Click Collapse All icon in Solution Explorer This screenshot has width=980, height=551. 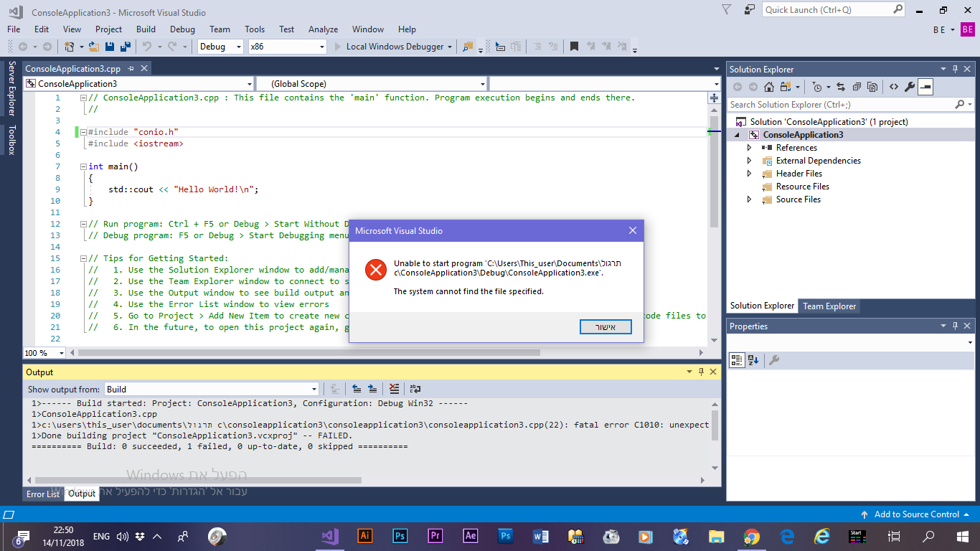coord(857,87)
